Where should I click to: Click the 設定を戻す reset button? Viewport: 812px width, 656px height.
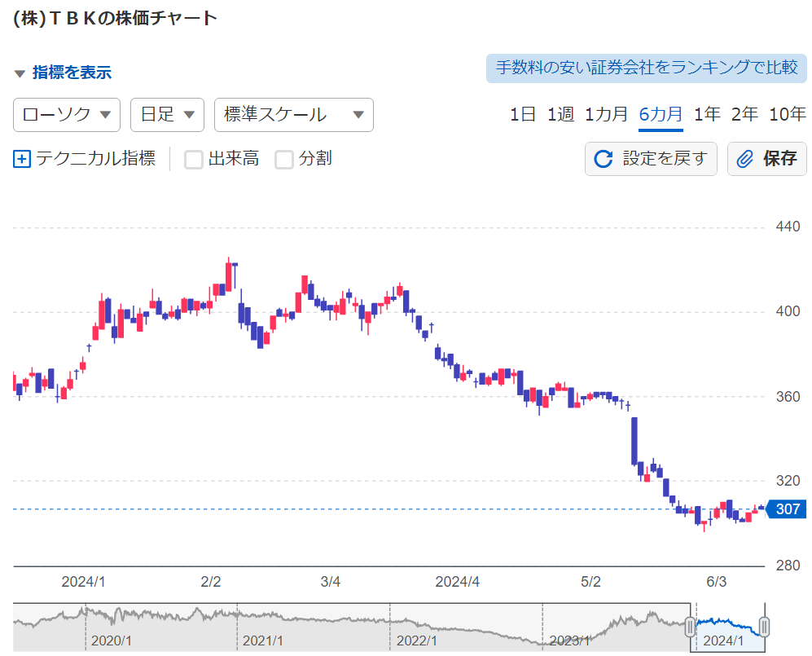coord(651,159)
